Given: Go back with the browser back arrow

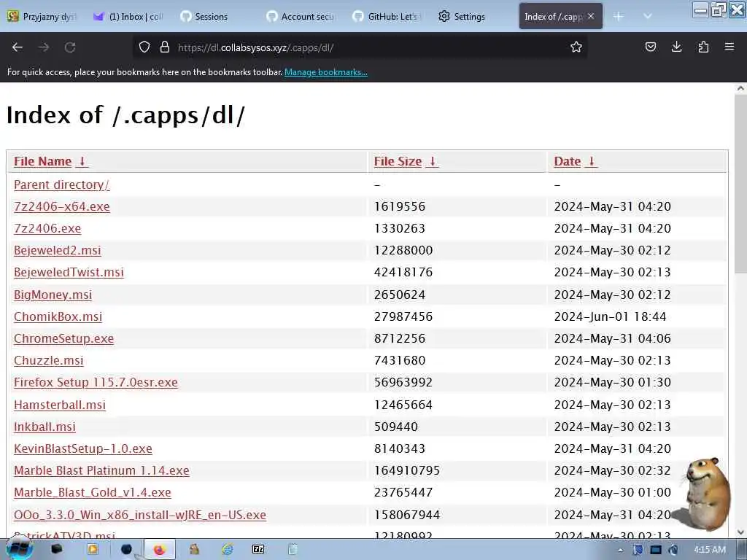Looking at the screenshot, I should tap(18, 47).
